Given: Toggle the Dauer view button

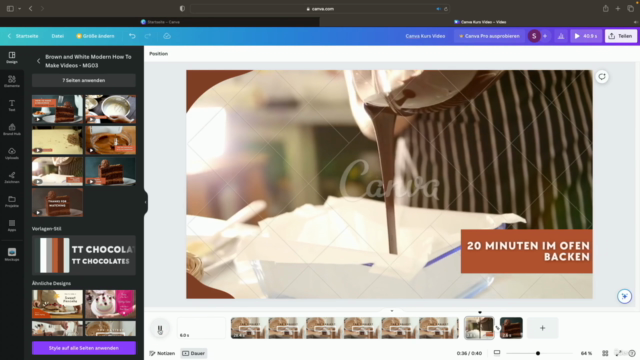Looking at the screenshot, I should (x=194, y=353).
